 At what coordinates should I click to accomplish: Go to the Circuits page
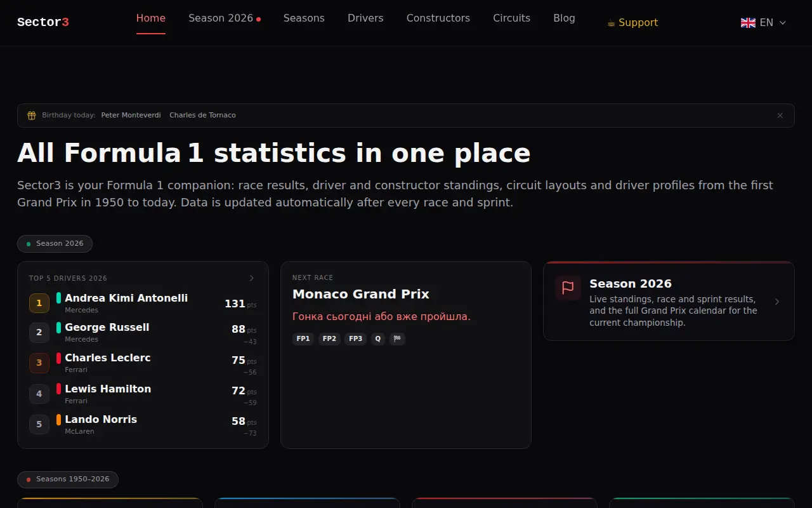(511, 18)
